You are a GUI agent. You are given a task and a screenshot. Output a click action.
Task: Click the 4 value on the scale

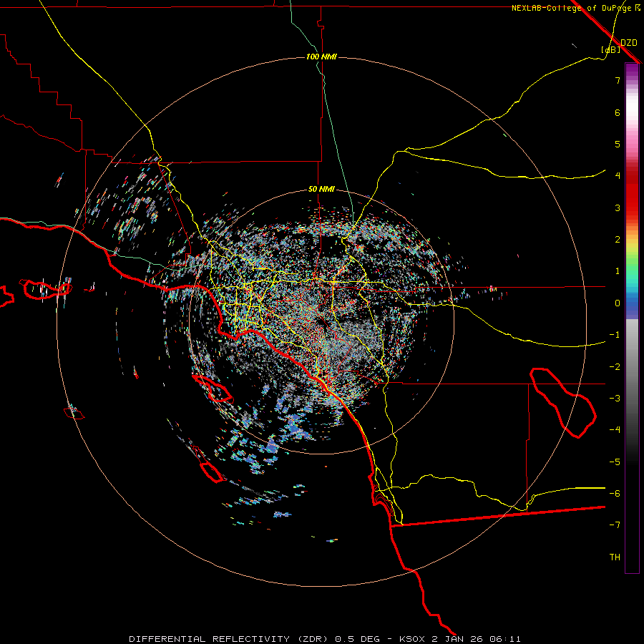618,176
